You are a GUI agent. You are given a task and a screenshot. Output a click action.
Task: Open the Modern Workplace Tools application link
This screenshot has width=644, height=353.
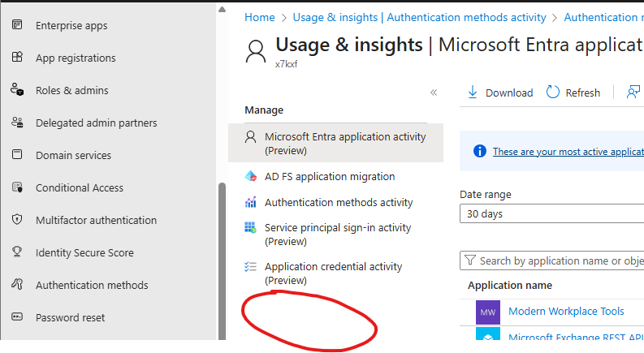(566, 311)
